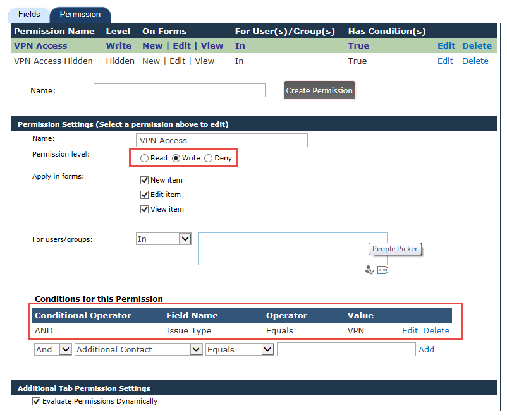Expand the Equals operator dropdown
Screen dimensions: 507x420
(x=240, y=349)
